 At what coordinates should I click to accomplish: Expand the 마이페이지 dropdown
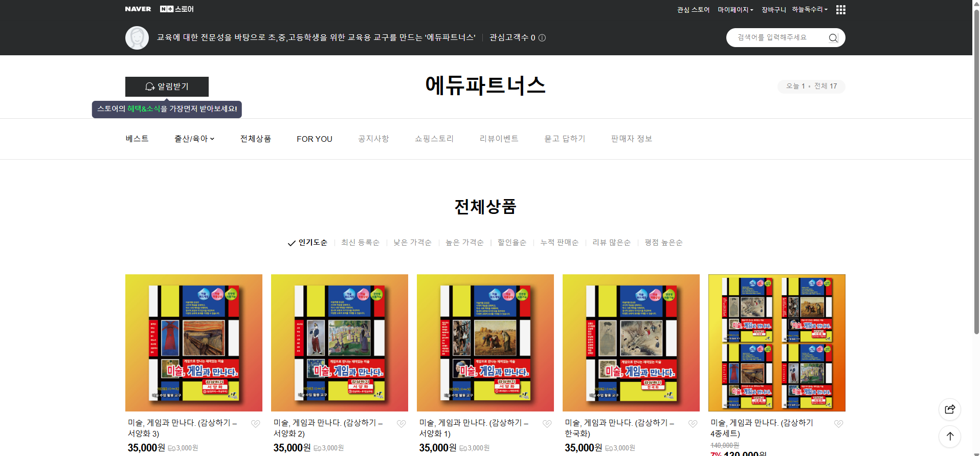click(736, 10)
